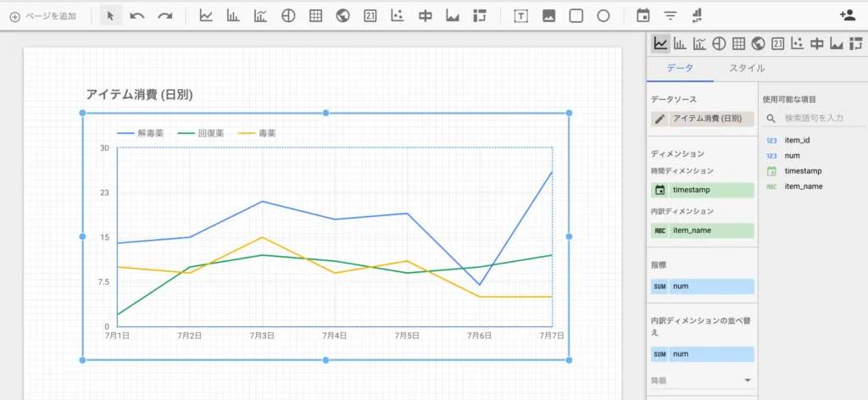
Task: Switch chart type to scorecard in side panel
Action: [x=778, y=44]
